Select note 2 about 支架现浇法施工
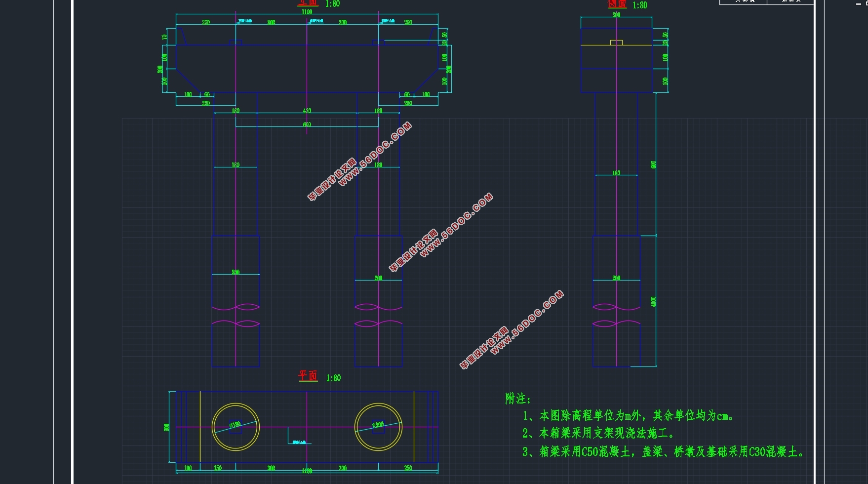 (598, 434)
